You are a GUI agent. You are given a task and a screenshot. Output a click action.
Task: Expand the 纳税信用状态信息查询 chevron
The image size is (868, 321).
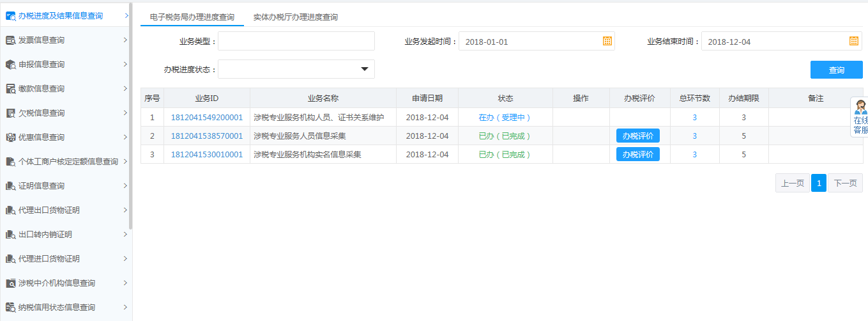coord(125,308)
